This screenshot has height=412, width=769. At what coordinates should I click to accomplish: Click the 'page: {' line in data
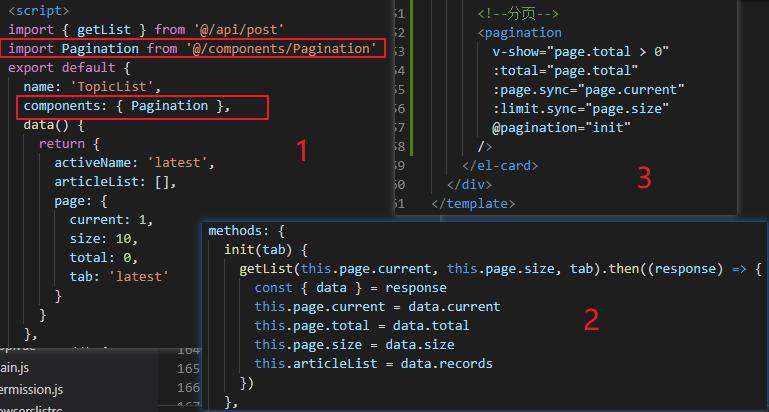click(x=80, y=201)
